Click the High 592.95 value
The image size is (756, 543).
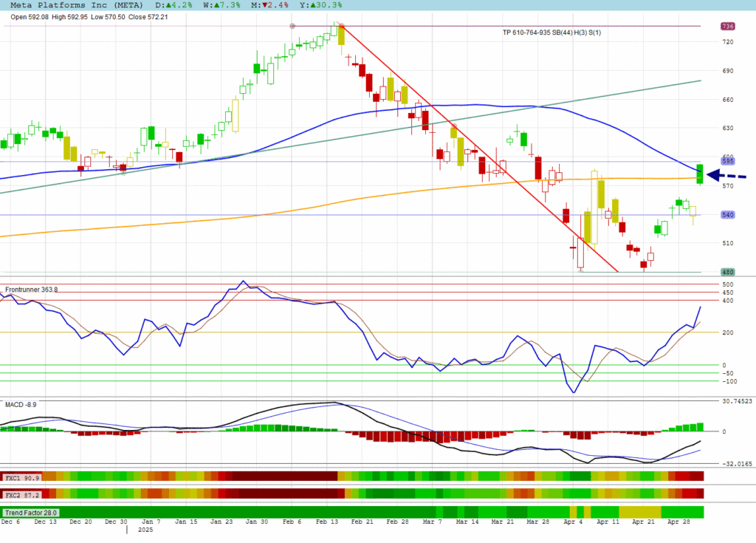pos(70,17)
